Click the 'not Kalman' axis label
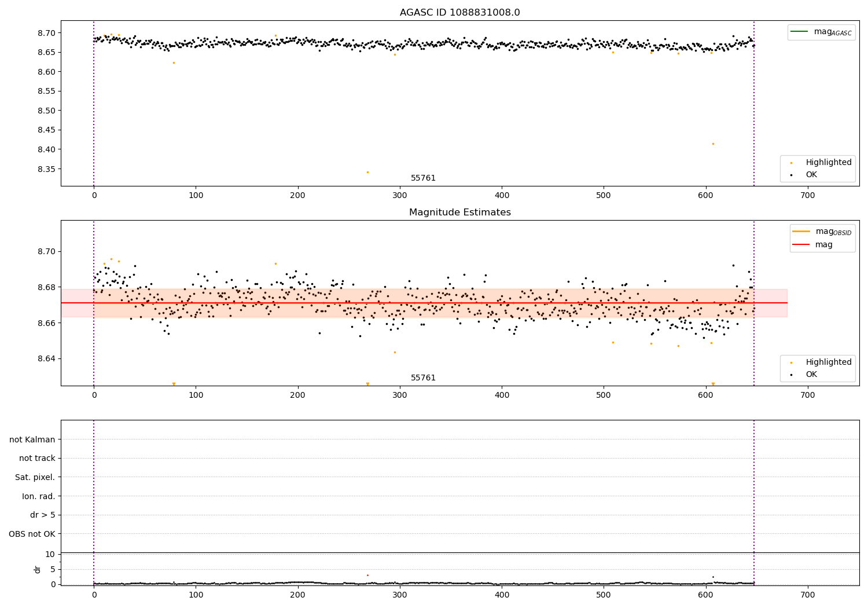 tap(32, 439)
